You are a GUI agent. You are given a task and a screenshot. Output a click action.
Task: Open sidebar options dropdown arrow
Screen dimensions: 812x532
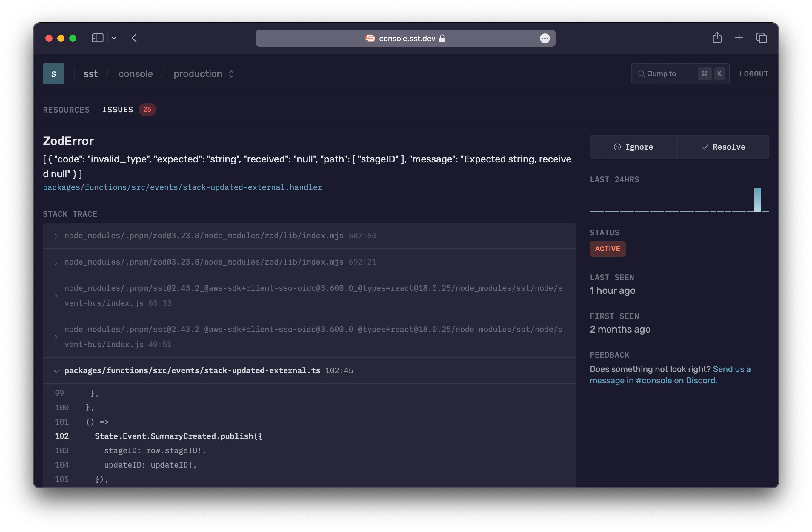tap(114, 38)
